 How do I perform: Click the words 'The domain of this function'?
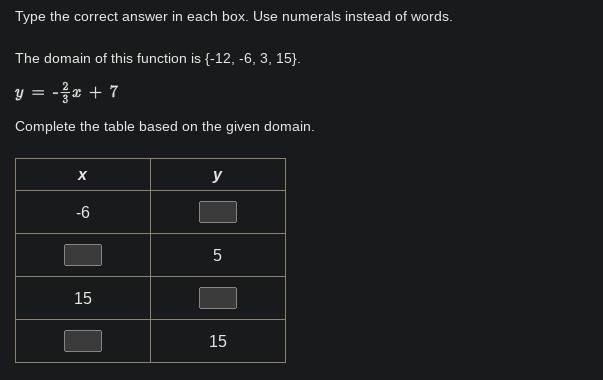click(101, 58)
